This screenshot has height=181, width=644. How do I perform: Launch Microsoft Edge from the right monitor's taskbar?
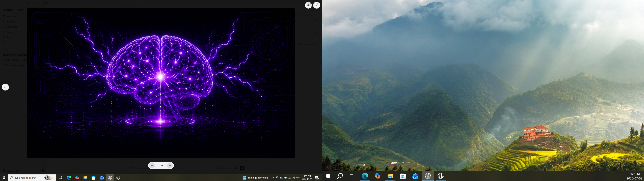pyautogui.click(x=365, y=176)
